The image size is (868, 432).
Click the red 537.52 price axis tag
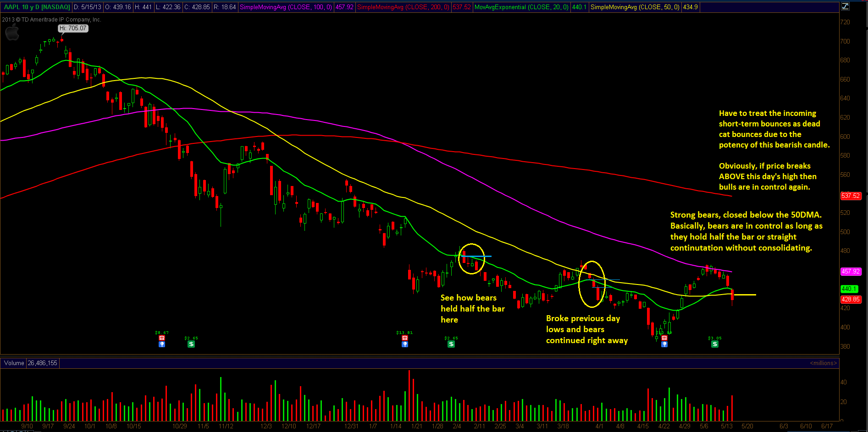click(x=851, y=196)
